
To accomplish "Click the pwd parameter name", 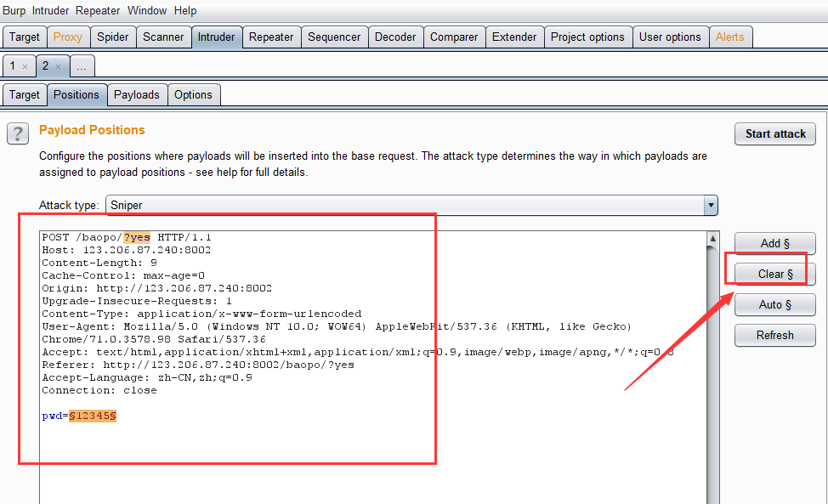I will click(x=52, y=416).
